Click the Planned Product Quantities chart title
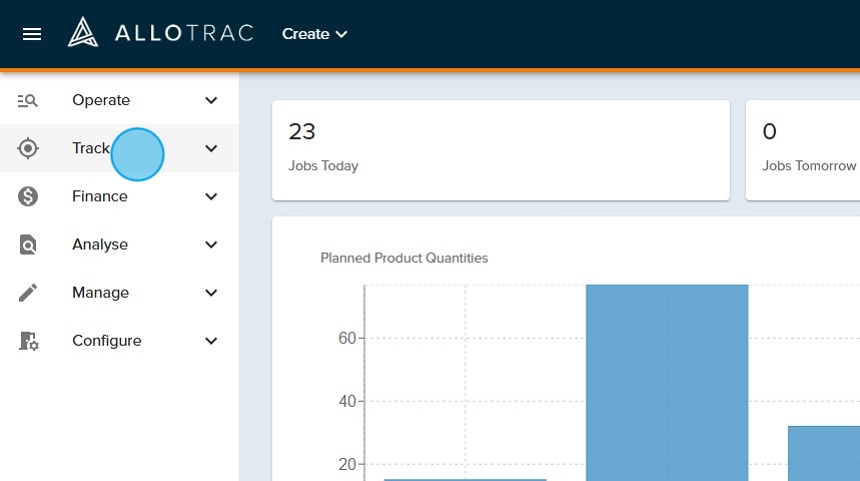 [x=404, y=258]
